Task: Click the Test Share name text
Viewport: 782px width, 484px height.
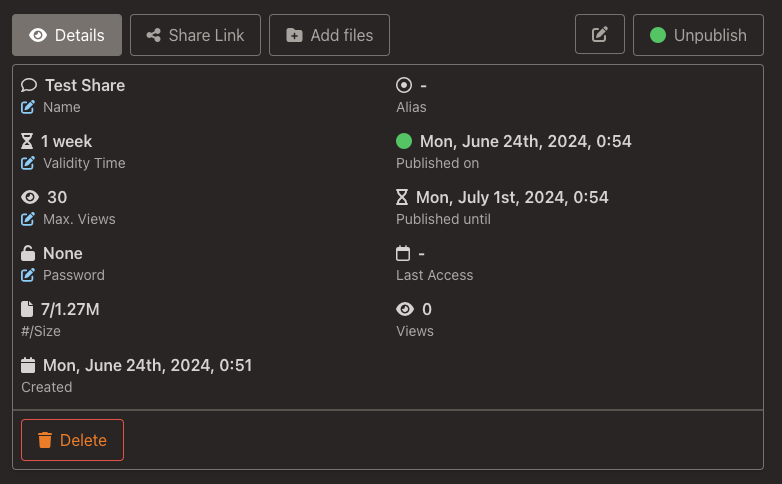Action: 85,85
